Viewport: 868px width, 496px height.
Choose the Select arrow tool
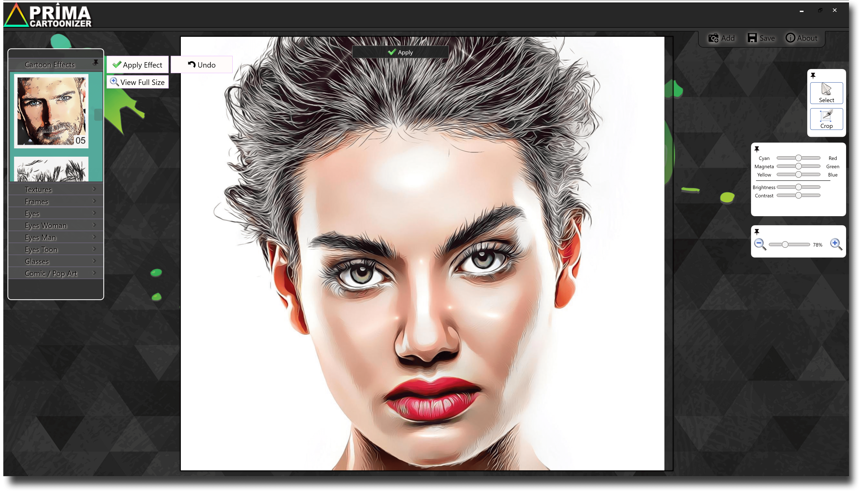click(x=826, y=93)
